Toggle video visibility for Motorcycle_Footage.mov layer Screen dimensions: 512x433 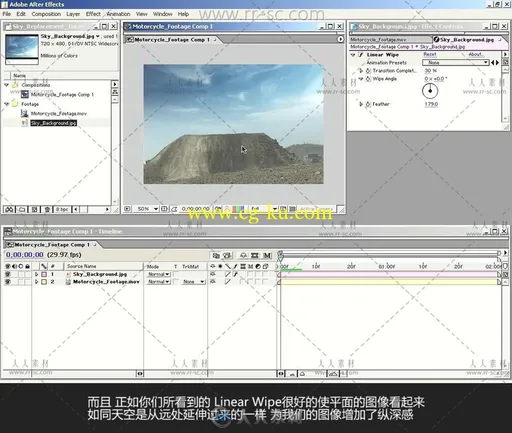click(x=7, y=282)
